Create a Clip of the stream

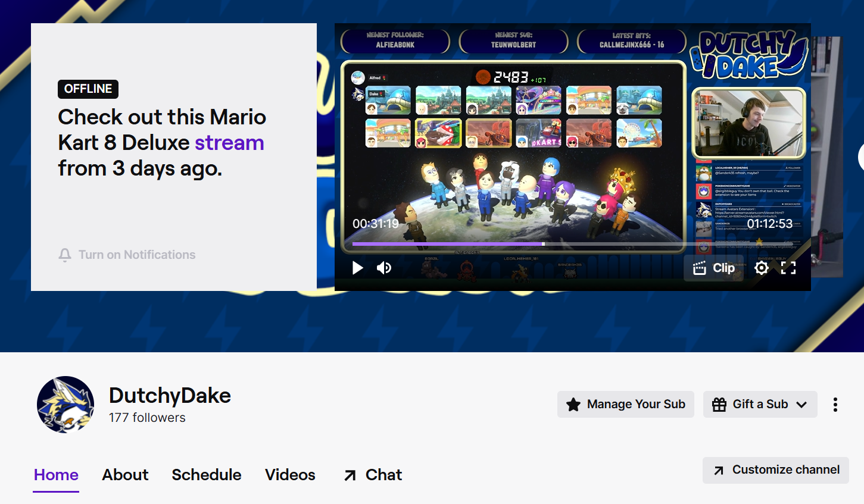click(x=713, y=268)
